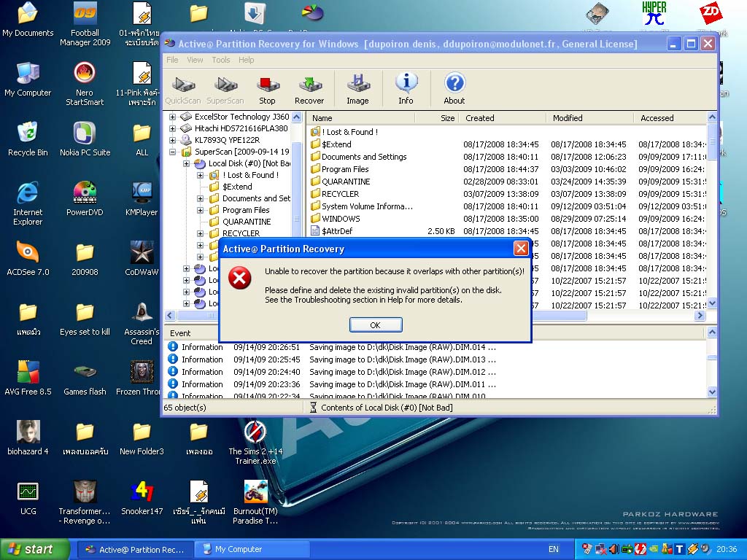Click the SuperScan toolbar icon
Screen dimensions: 747x560
click(x=225, y=89)
